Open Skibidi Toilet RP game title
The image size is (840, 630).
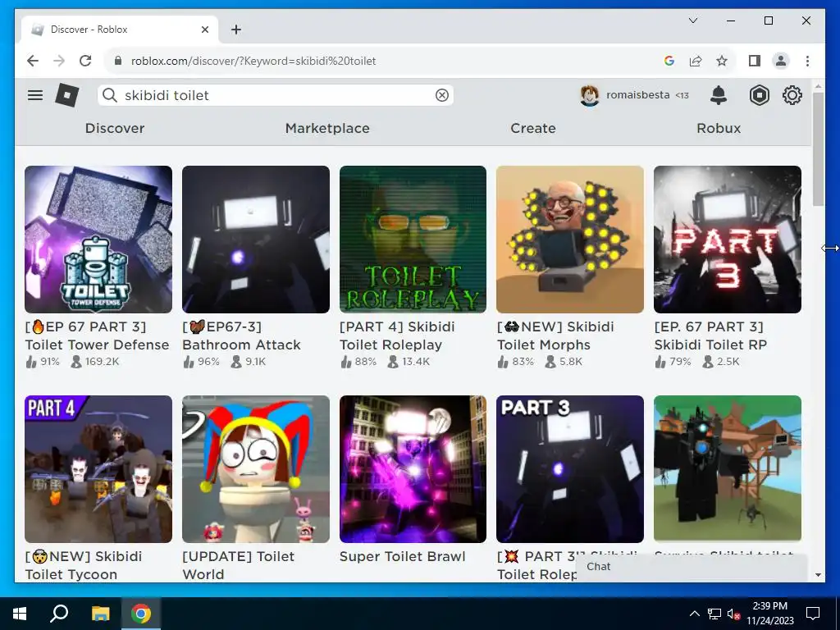(x=710, y=336)
